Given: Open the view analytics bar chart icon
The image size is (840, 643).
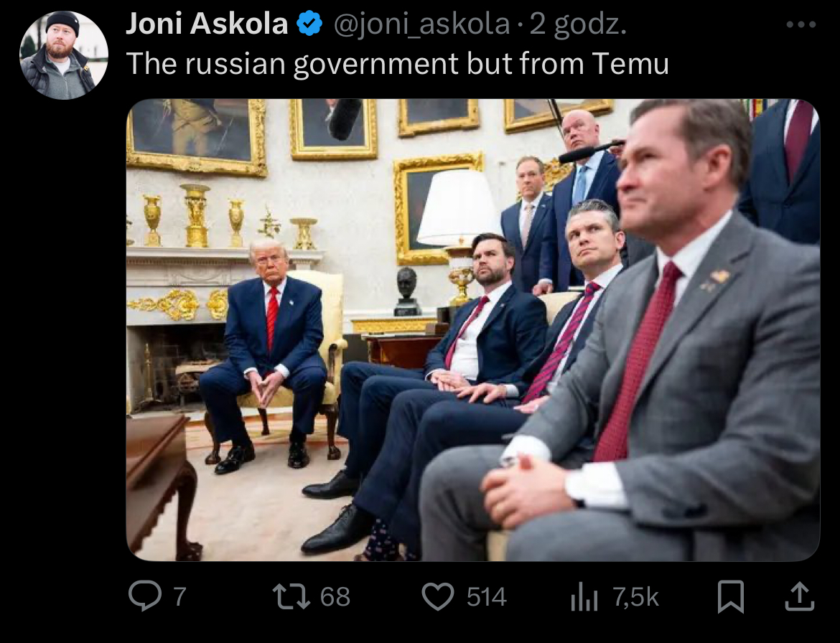Looking at the screenshot, I should click(x=584, y=597).
